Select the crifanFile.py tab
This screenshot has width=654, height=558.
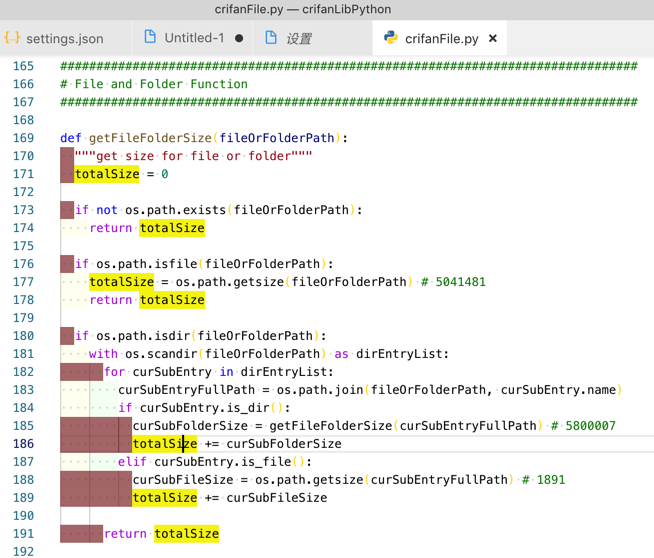point(440,38)
